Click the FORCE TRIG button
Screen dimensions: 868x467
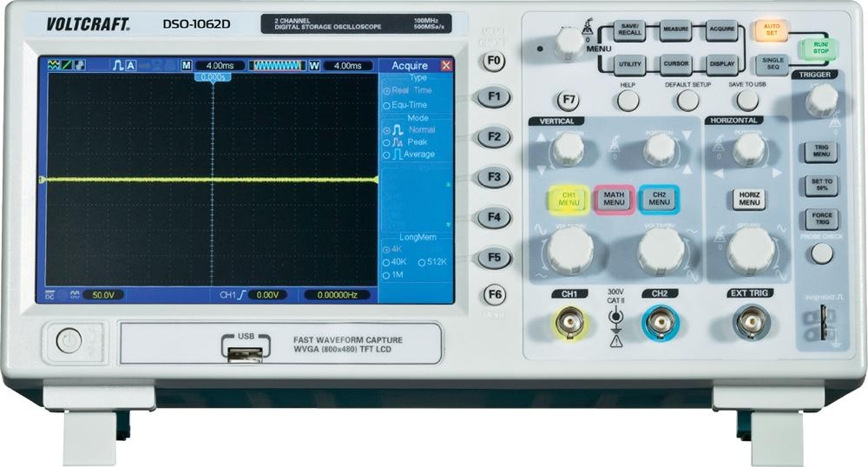[x=821, y=219]
